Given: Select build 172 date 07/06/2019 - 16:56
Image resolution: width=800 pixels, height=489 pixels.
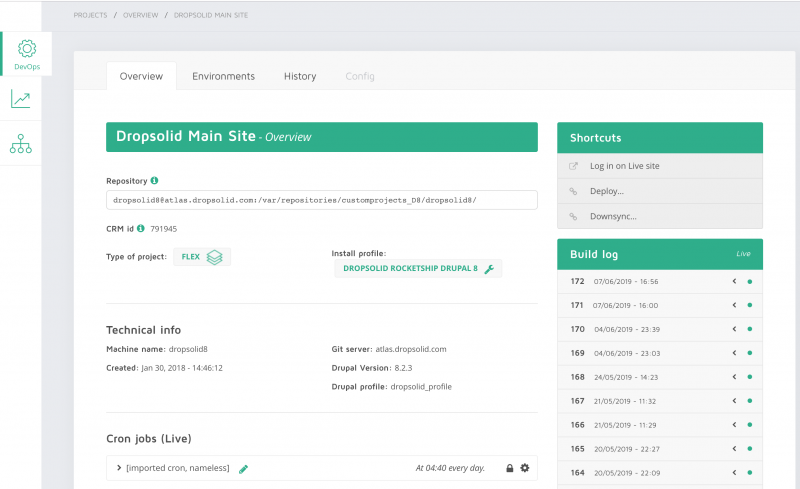Looking at the screenshot, I should click(x=626, y=281).
